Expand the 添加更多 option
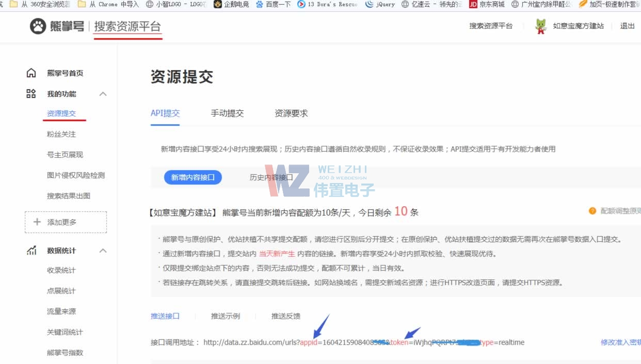The height and width of the screenshot is (364, 641). [66, 222]
